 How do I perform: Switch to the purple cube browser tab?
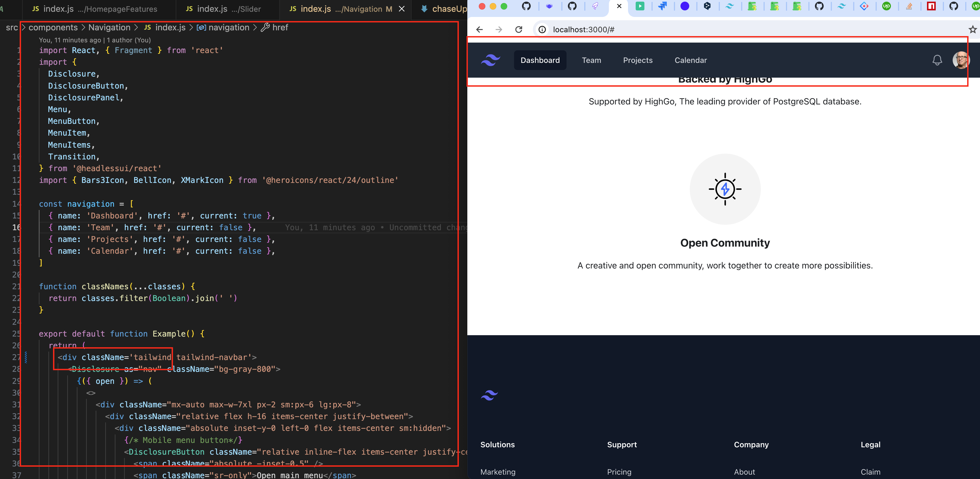[549, 6]
